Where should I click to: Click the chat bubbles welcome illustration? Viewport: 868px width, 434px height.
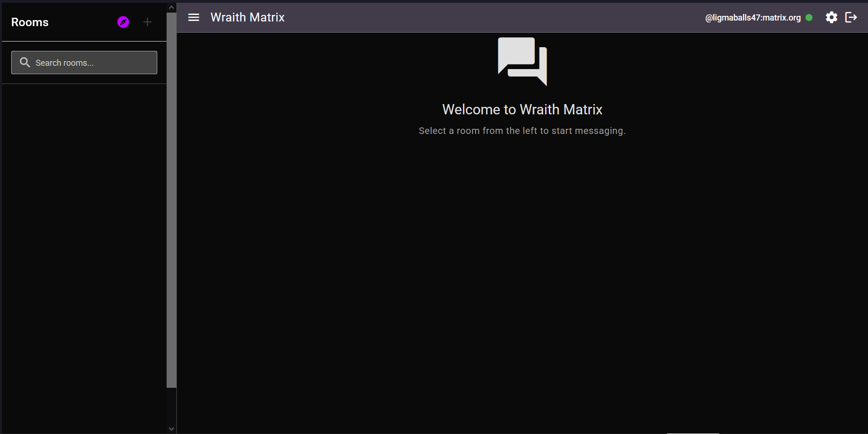point(522,61)
